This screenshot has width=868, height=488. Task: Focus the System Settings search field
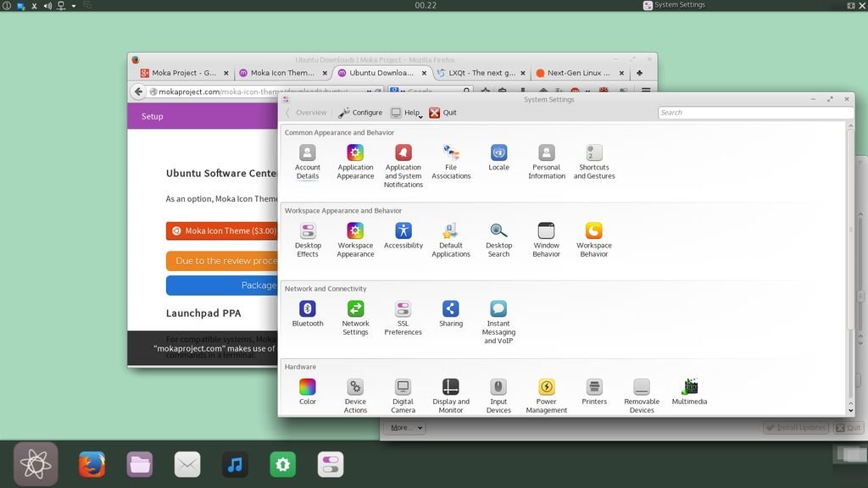coord(754,113)
